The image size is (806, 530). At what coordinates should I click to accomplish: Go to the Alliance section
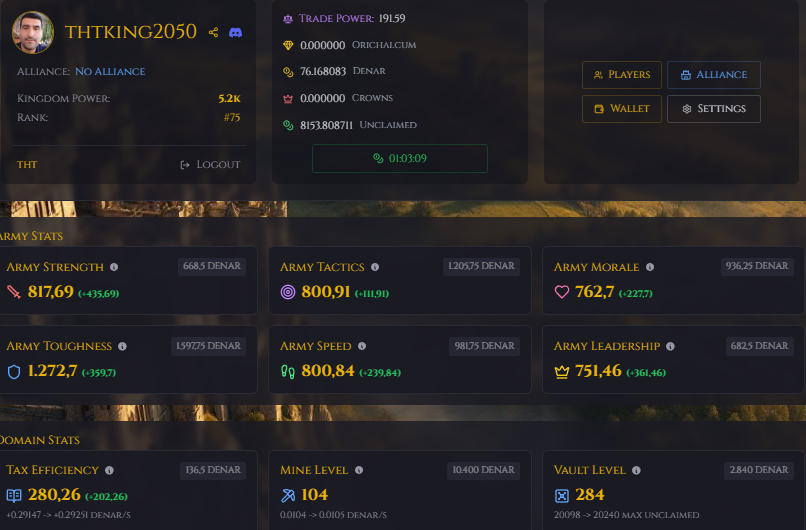coord(713,75)
